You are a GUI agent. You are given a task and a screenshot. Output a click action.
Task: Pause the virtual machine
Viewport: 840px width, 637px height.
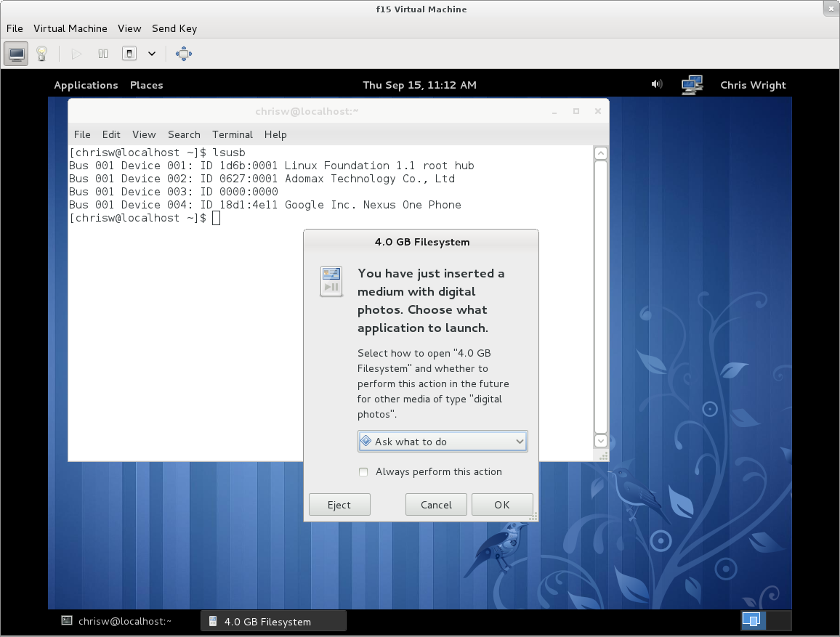point(103,54)
